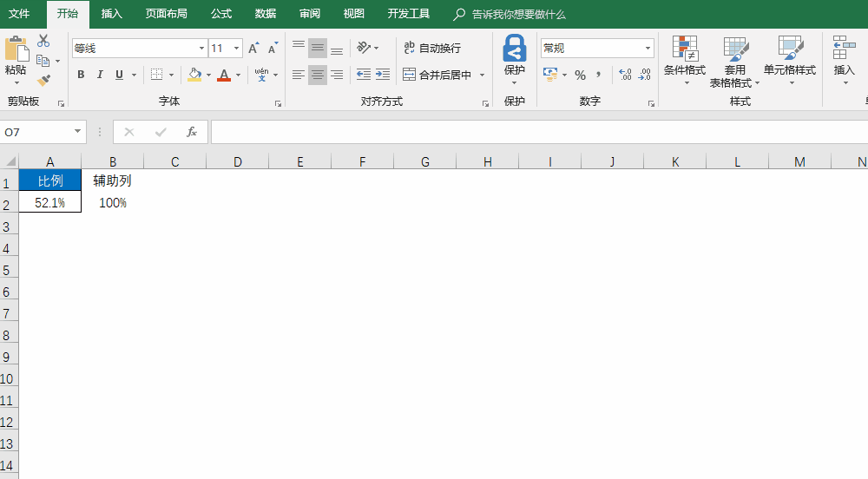This screenshot has height=479, width=868.
Task: Select the Format Painter brush icon
Action: click(x=43, y=81)
